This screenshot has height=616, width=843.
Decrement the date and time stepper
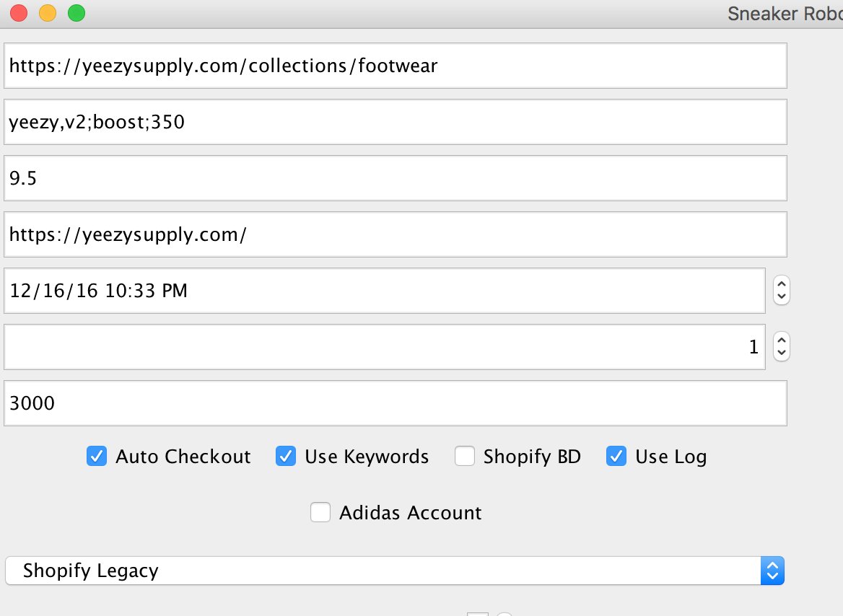click(x=782, y=297)
